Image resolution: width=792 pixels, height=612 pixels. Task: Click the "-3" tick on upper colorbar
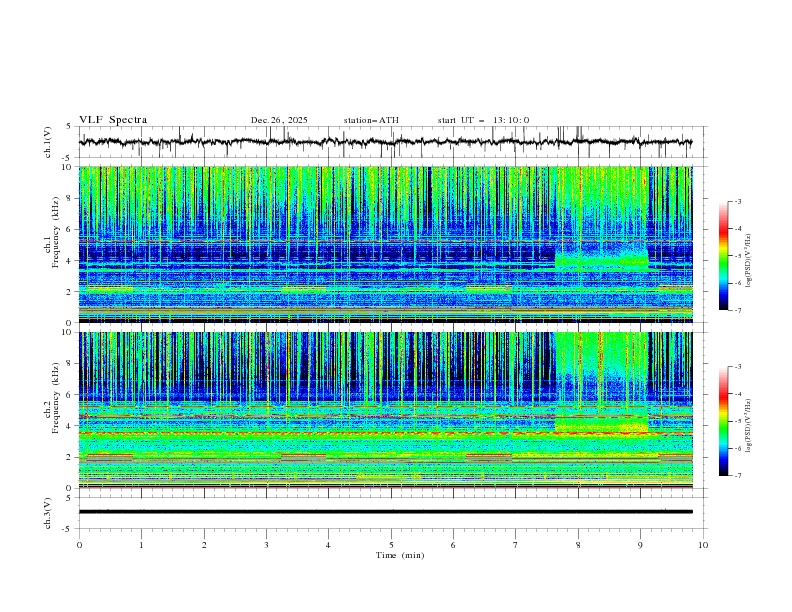737,201
